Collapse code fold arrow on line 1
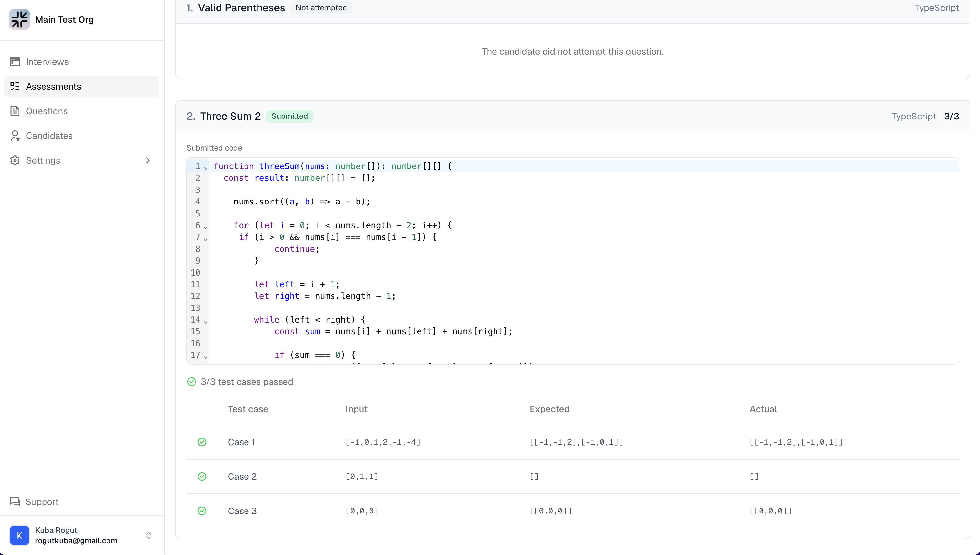 tap(206, 168)
